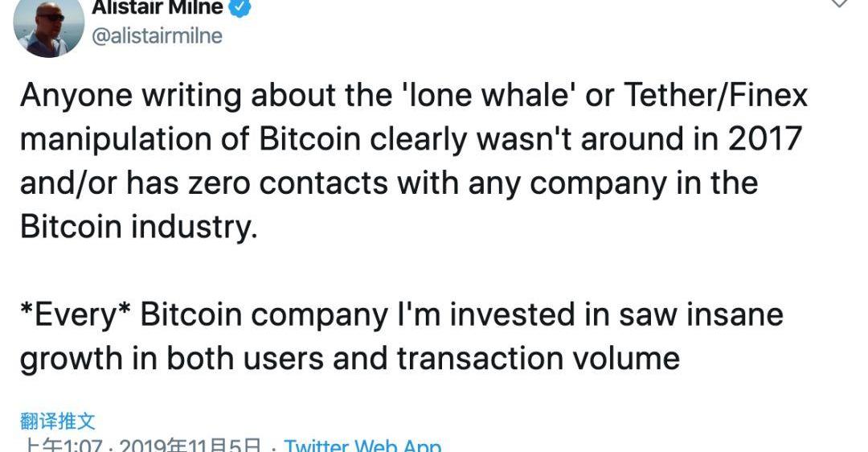Open Alistair Milne's profile avatar photo

pyautogui.click(x=49, y=27)
